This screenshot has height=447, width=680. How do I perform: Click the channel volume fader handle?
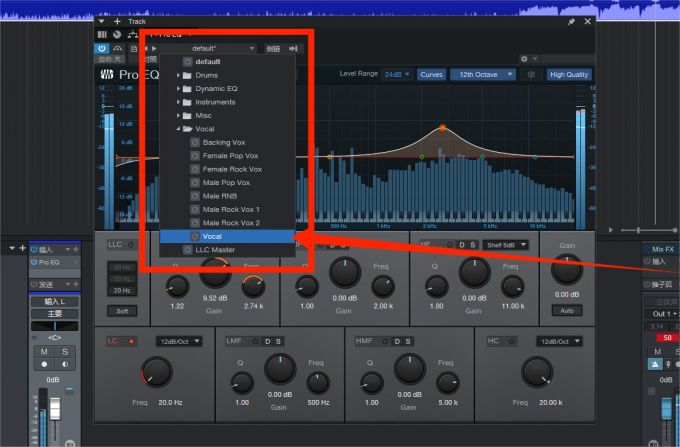[55, 408]
